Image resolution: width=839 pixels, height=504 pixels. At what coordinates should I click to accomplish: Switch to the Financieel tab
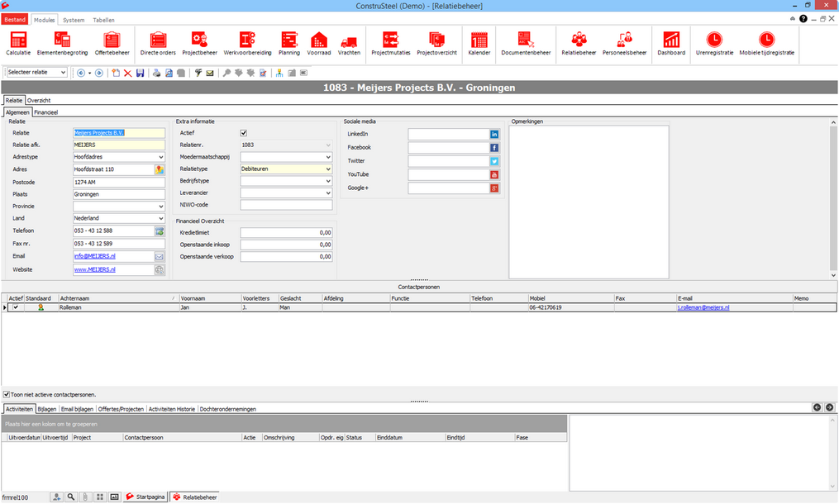pyautogui.click(x=46, y=113)
